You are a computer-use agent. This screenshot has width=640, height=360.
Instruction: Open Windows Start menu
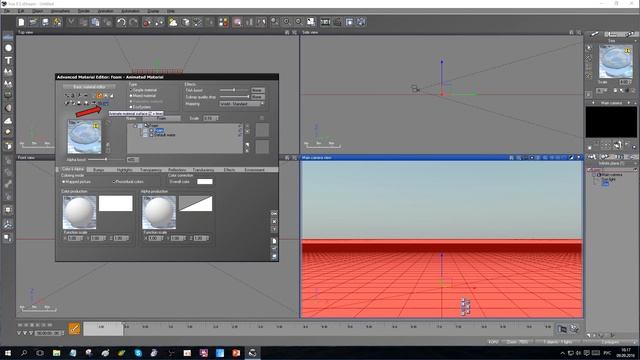pos(8,353)
